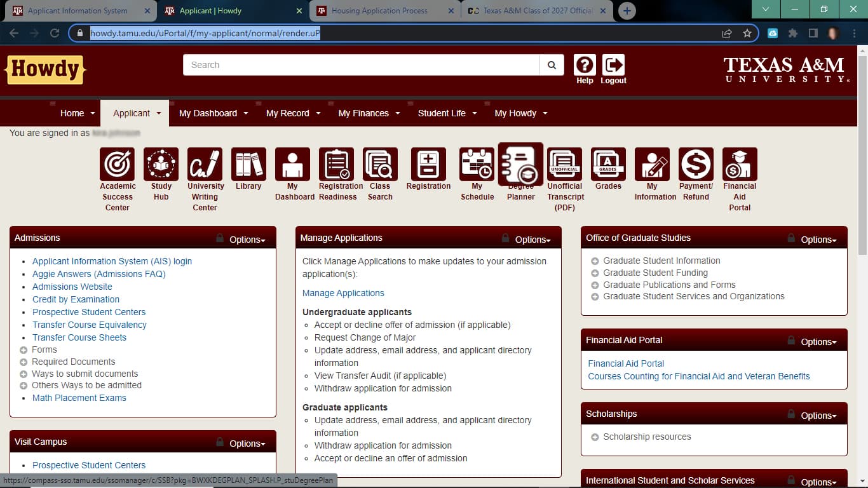Open Options dropdown in Scholarships panel
This screenshot has height=488, width=868.
click(818, 416)
